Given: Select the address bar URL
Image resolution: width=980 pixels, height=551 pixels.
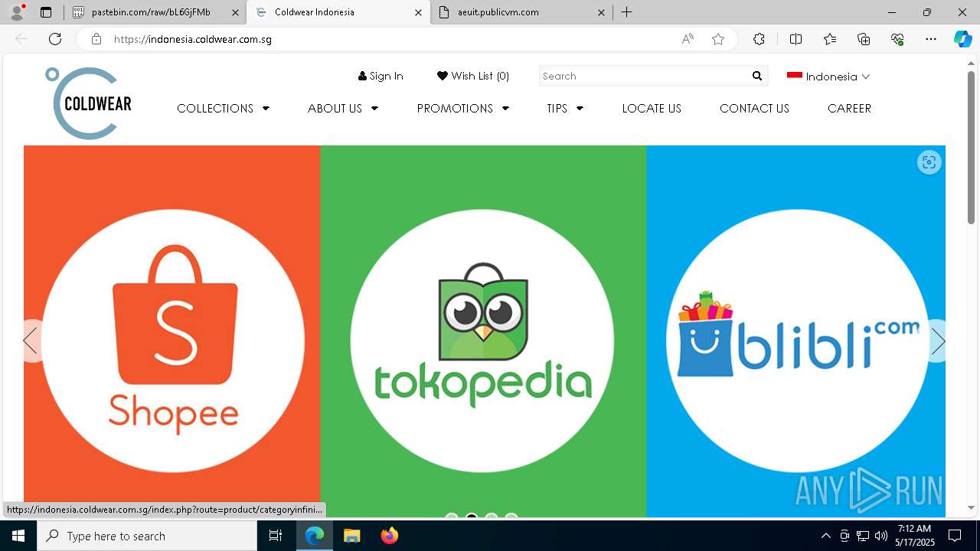Looking at the screenshot, I should [x=193, y=39].
